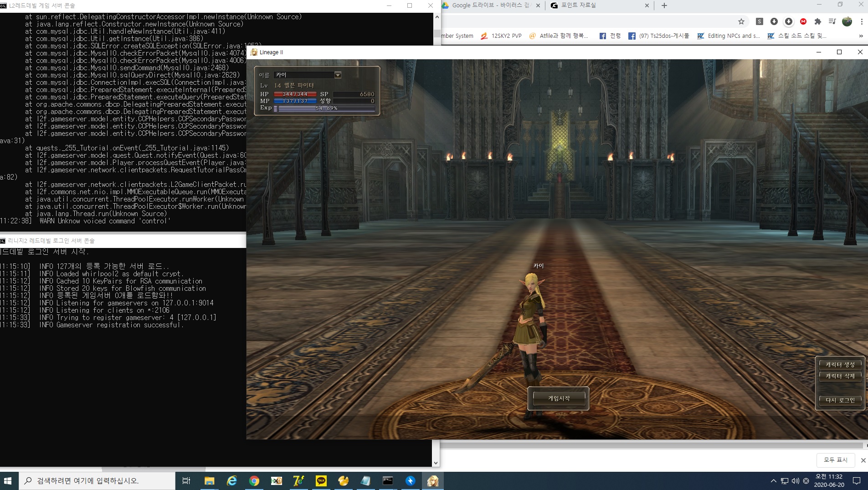Open (97) Ts25dos-게시물 bookmark
The width and height of the screenshot is (868, 490).
pyautogui.click(x=659, y=36)
